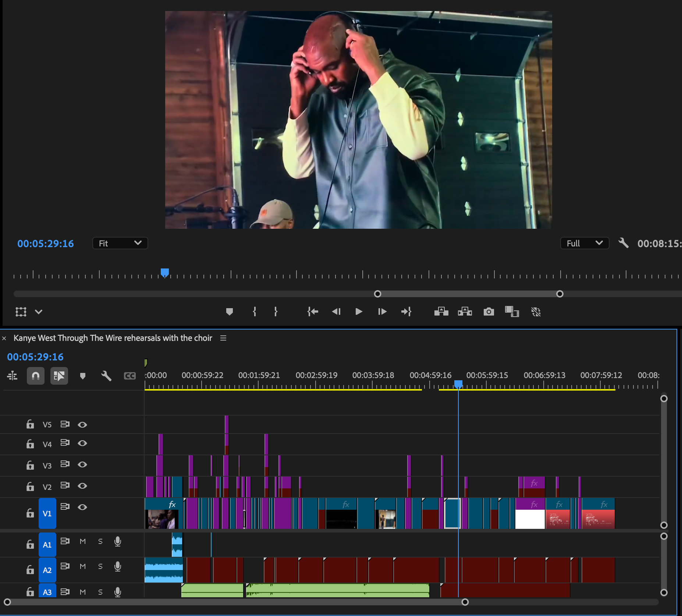Click the V1 track targeting button
Image resolution: width=682 pixels, height=616 pixels.
click(x=47, y=513)
